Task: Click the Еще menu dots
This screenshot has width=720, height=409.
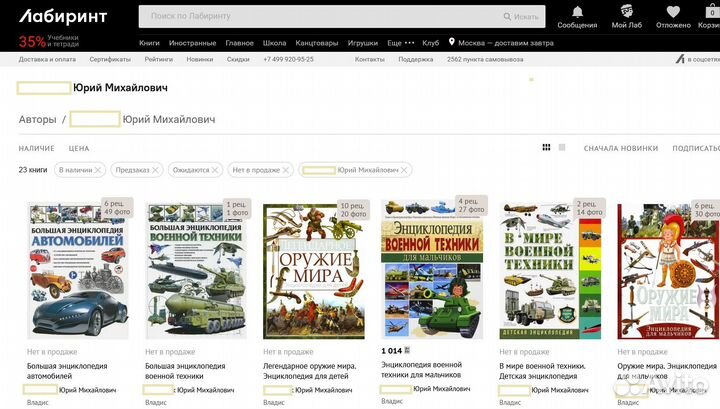Action: coord(410,43)
